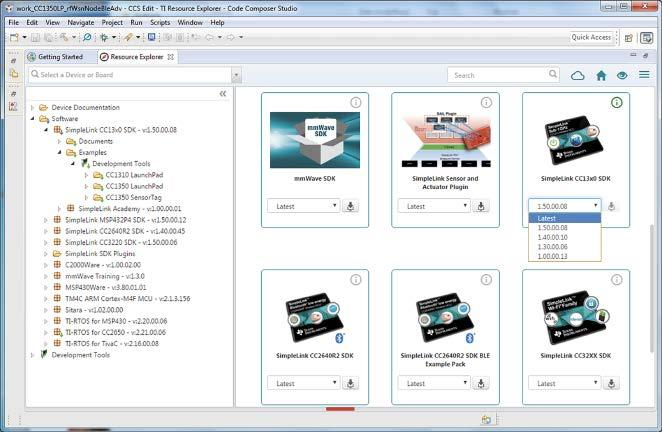This screenshot has width=662, height=432.
Task: Select Documents folder in tree
Action: pyautogui.click(x=95, y=141)
